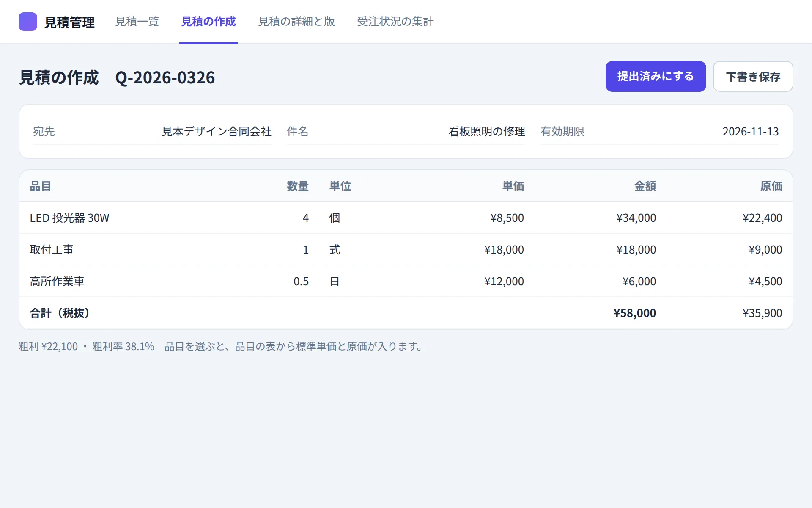Click unit 日 in 高所作業車 row
The width and height of the screenshot is (812, 508).
click(335, 282)
